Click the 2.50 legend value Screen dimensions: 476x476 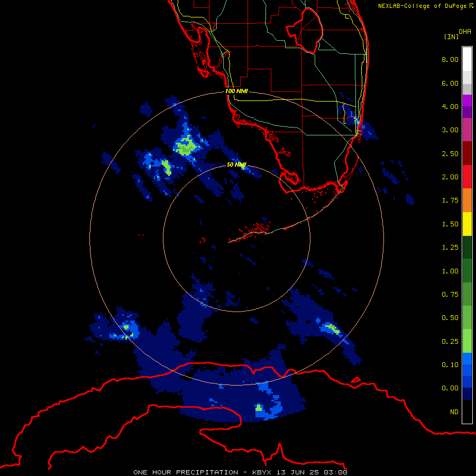(450, 153)
